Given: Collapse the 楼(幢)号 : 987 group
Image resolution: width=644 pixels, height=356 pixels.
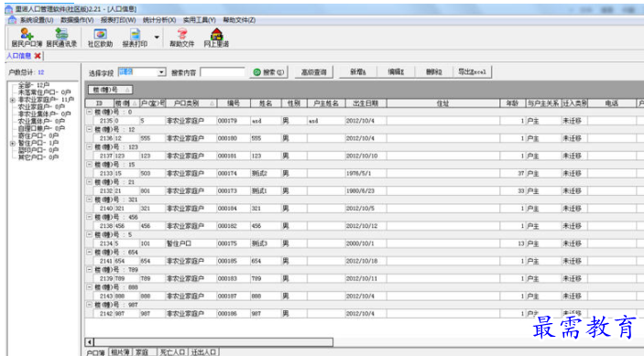Looking at the screenshot, I should [x=89, y=305].
